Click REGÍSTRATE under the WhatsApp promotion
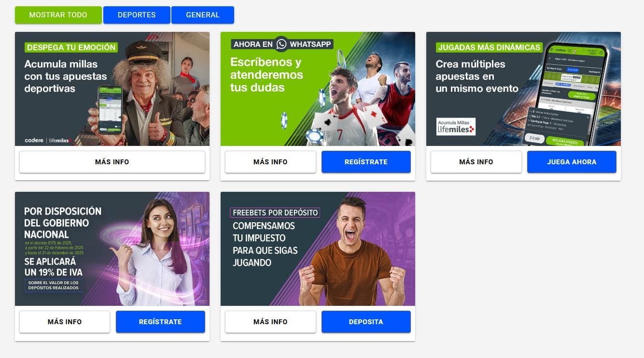Screen dimensions: 644x358 click(366, 162)
